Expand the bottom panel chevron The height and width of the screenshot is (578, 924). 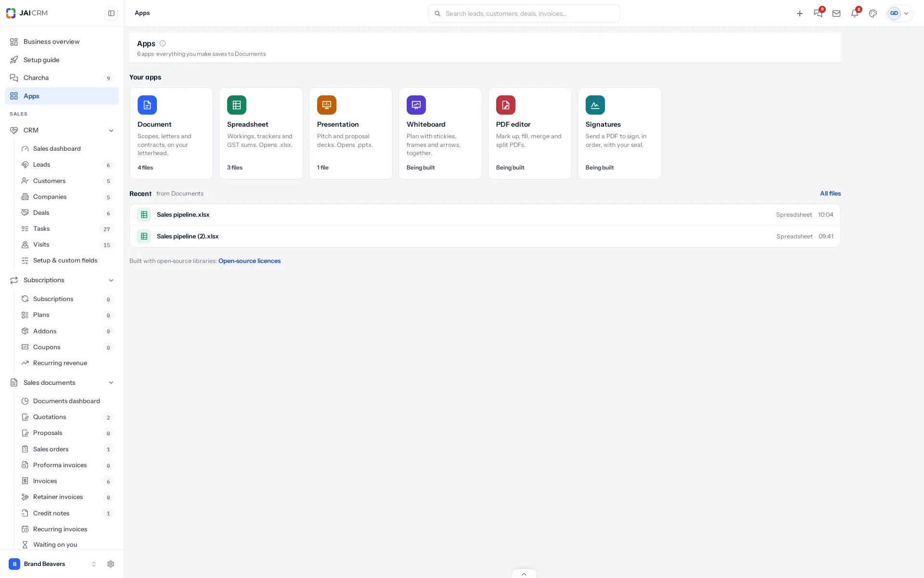(524, 574)
